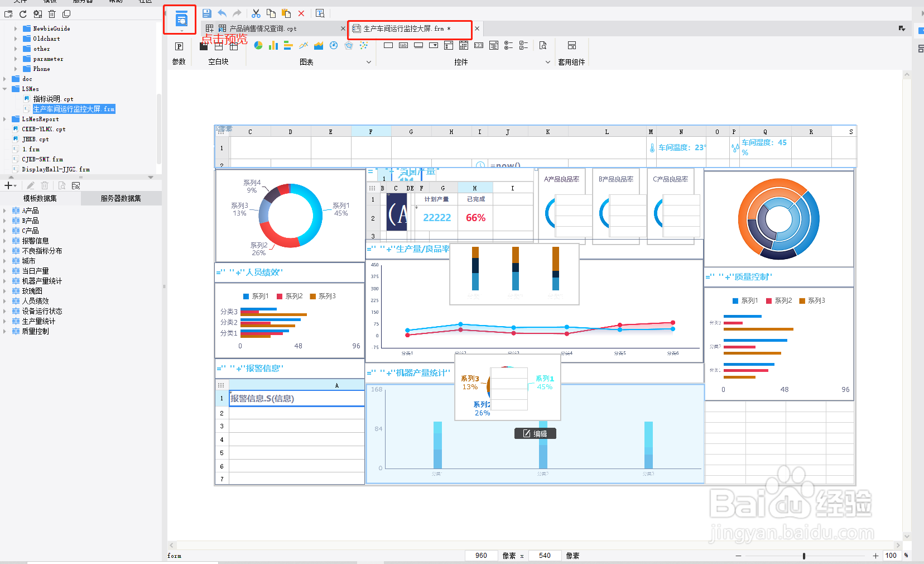Expand the A产品 dataset node
924x564 pixels.
(5, 211)
